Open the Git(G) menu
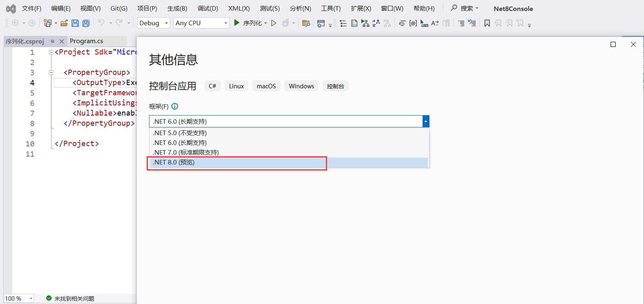 119,8
